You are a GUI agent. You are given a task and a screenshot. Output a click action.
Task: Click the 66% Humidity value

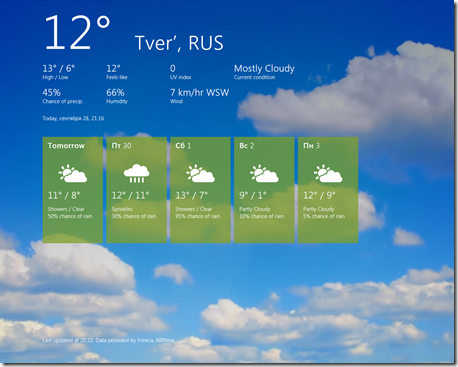pos(115,92)
